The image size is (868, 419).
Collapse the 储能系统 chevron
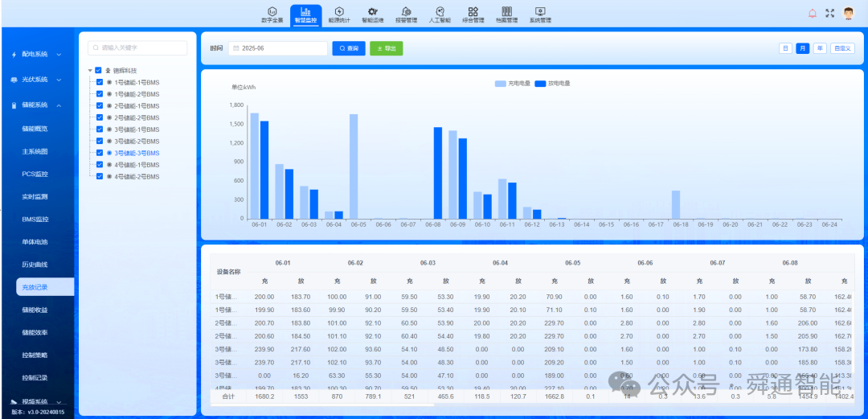(x=59, y=105)
